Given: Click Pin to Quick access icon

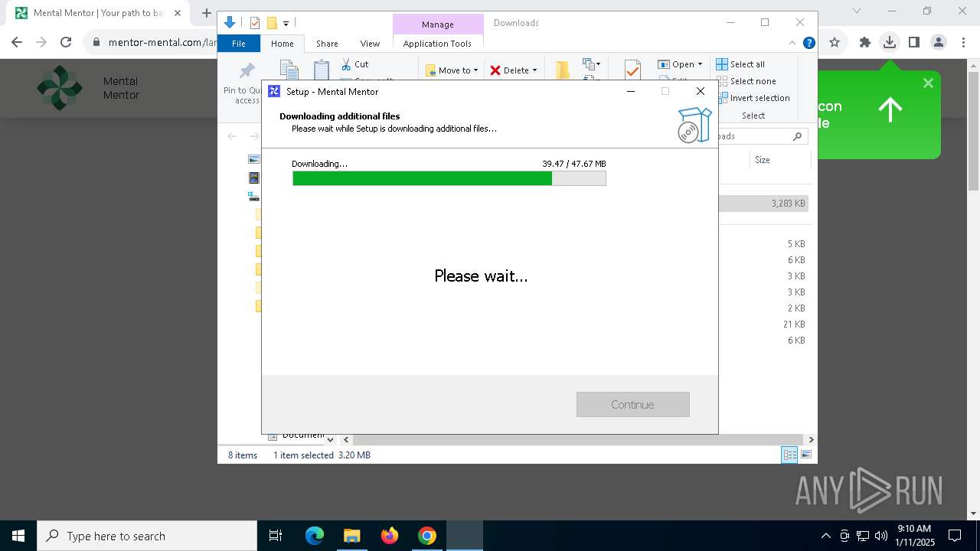Looking at the screenshot, I should (x=247, y=71).
